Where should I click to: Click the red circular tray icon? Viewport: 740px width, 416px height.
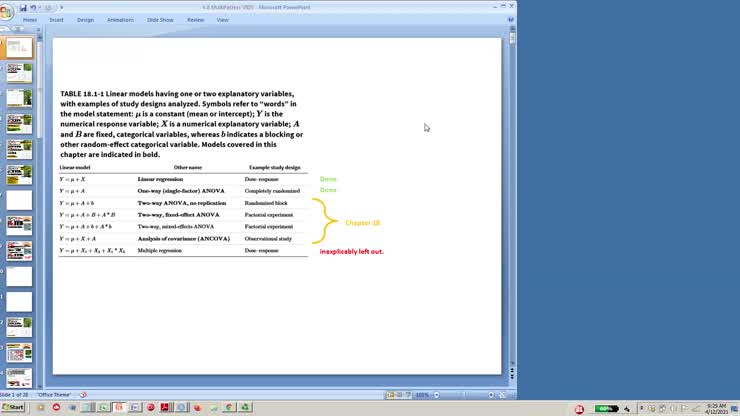[579, 409]
